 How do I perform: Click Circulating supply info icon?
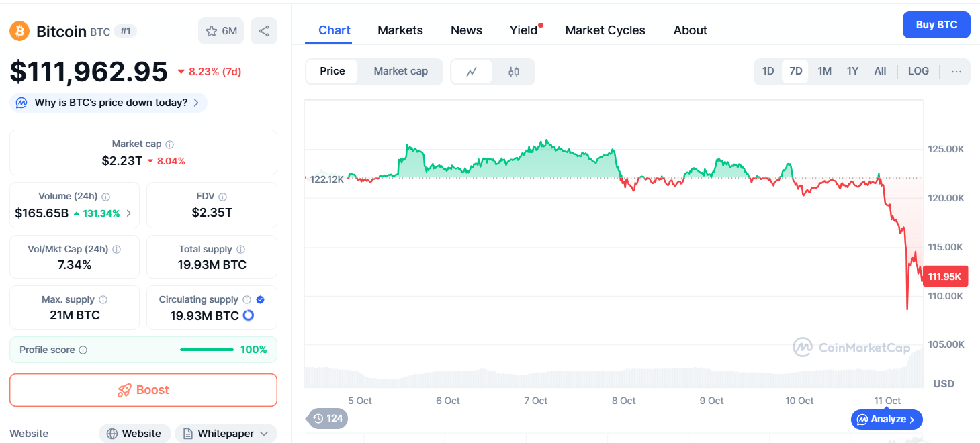[x=247, y=300]
